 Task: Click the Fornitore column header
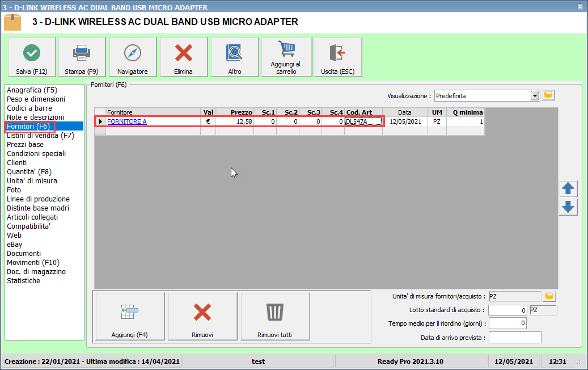(153, 112)
